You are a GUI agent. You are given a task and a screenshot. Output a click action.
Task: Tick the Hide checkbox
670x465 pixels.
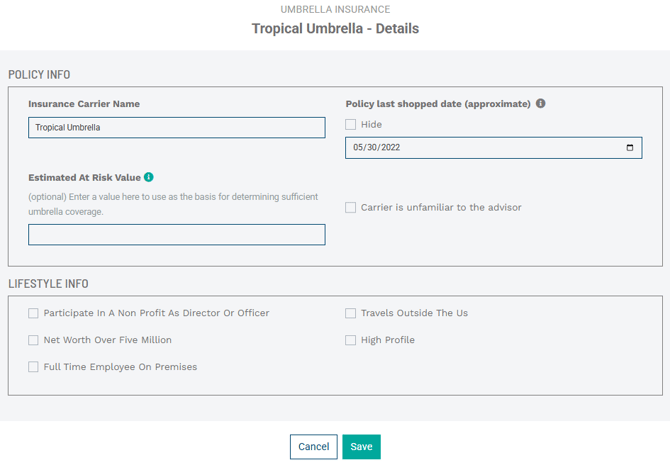click(x=351, y=125)
